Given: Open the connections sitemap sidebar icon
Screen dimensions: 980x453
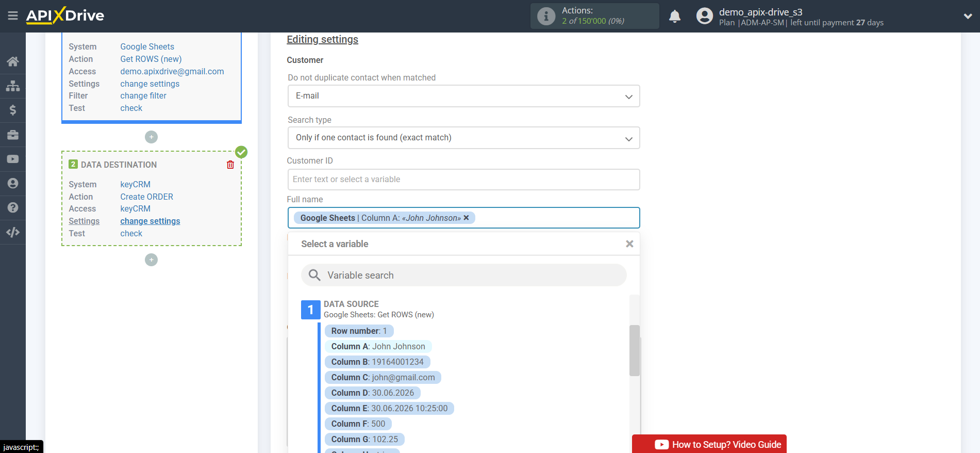Looking at the screenshot, I should tap(13, 86).
